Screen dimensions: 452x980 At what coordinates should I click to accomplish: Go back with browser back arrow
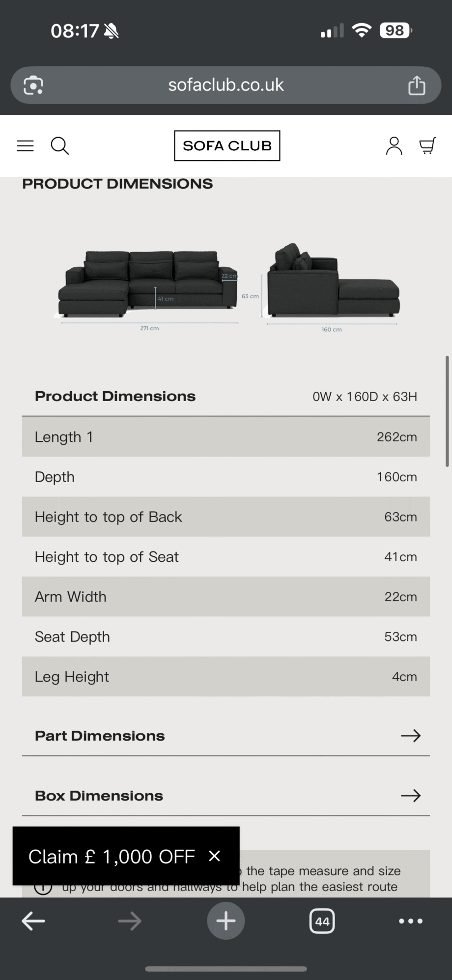(33, 921)
